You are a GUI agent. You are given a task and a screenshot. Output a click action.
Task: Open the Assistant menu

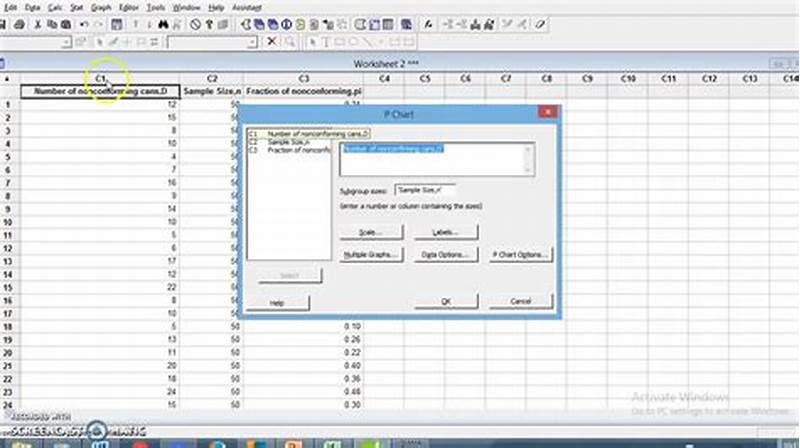[x=247, y=8]
